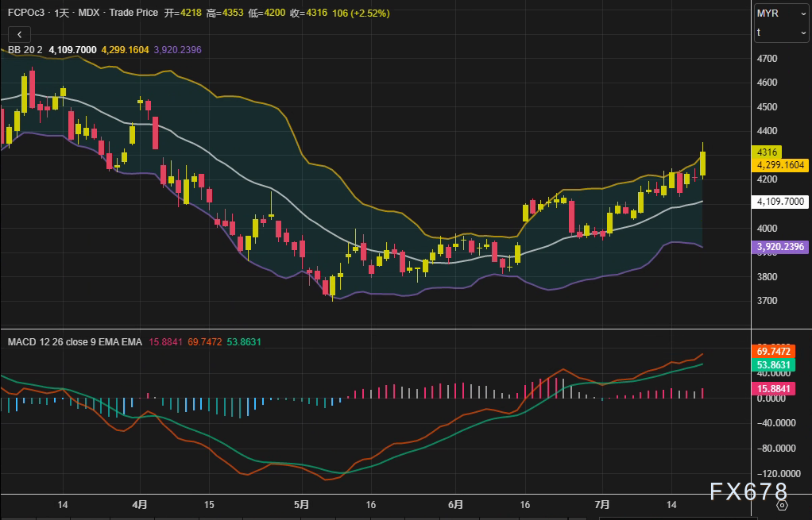Open the MYR currency dropdown

(x=781, y=13)
